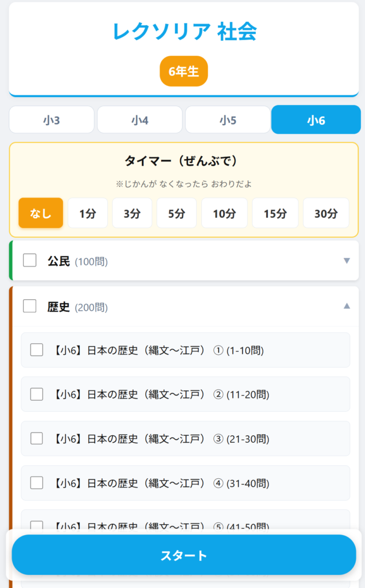Switch to the 小4 grade tab
Screen dimensions: 365x588
139,120
